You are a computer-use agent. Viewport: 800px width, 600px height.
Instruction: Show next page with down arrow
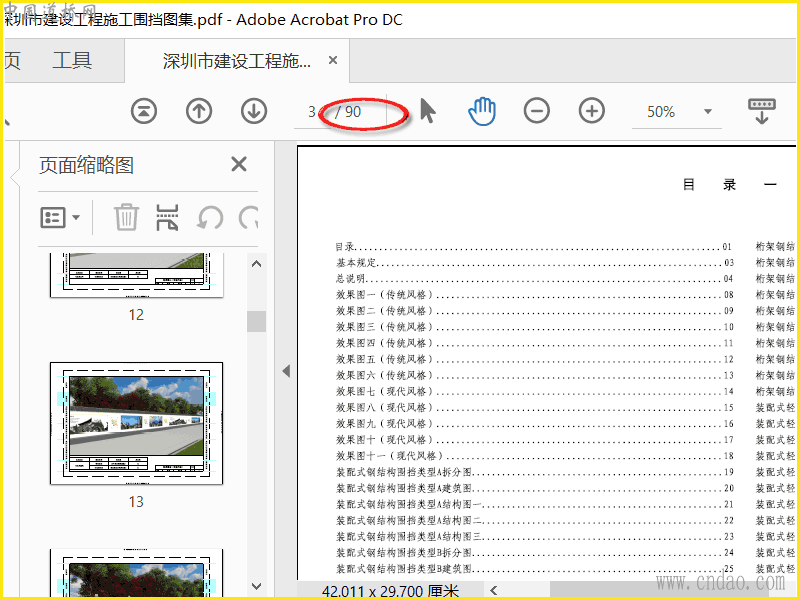tap(254, 111)
